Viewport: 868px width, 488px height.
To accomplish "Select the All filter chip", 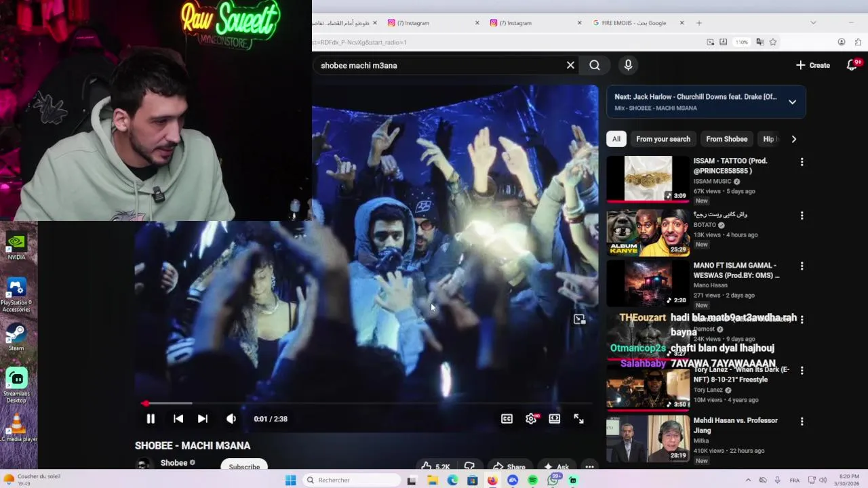I will [616, 139].
